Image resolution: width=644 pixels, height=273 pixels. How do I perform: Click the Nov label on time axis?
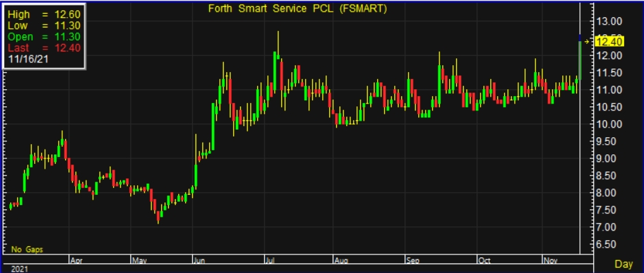(549, 260)
